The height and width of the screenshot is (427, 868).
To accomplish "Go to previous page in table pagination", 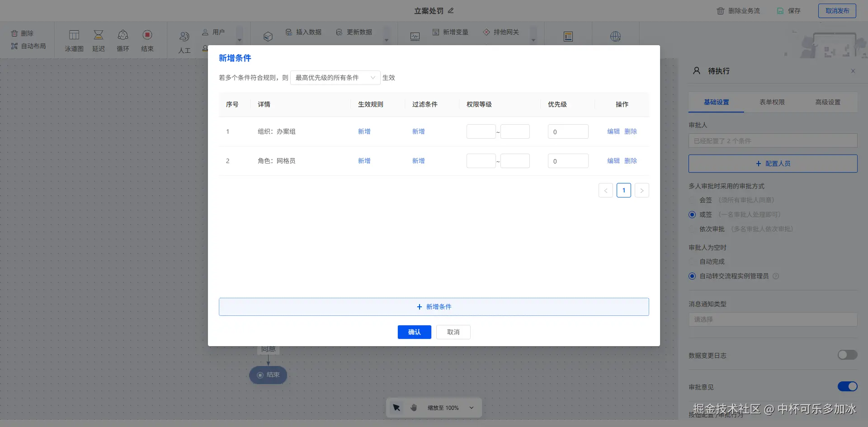I will tap(606, 190).
